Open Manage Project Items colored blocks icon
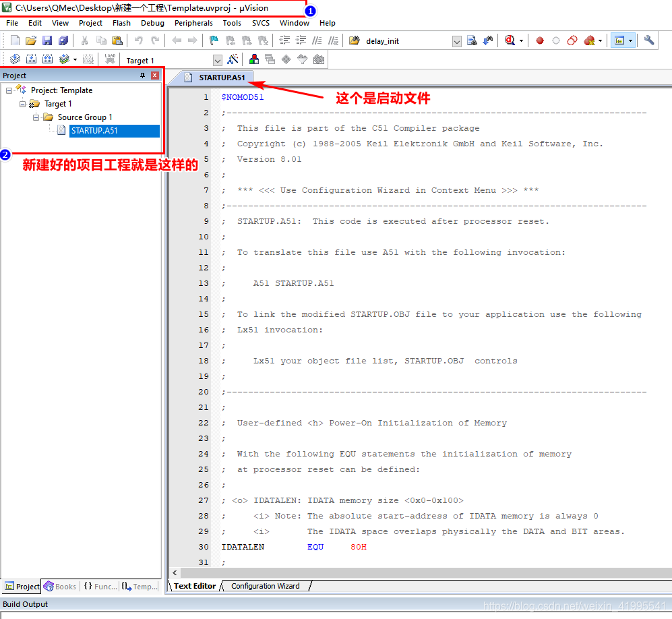Screen dimensions: 672x619 click(x=254, y=59)
